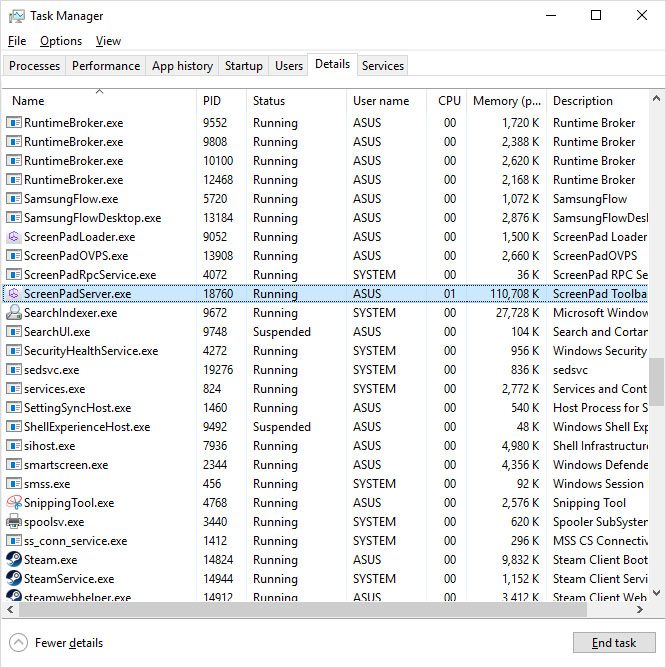Switch to the Processes tab
Image resolution: width=666 pixels, height=668 pixels.
[x=35, y=66]
